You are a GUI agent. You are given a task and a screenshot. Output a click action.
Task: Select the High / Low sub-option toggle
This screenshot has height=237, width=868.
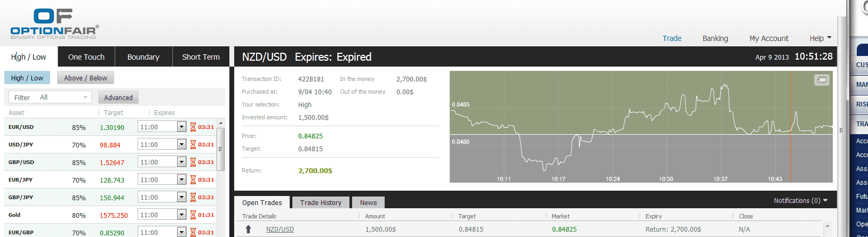click(x=27, y=78)
